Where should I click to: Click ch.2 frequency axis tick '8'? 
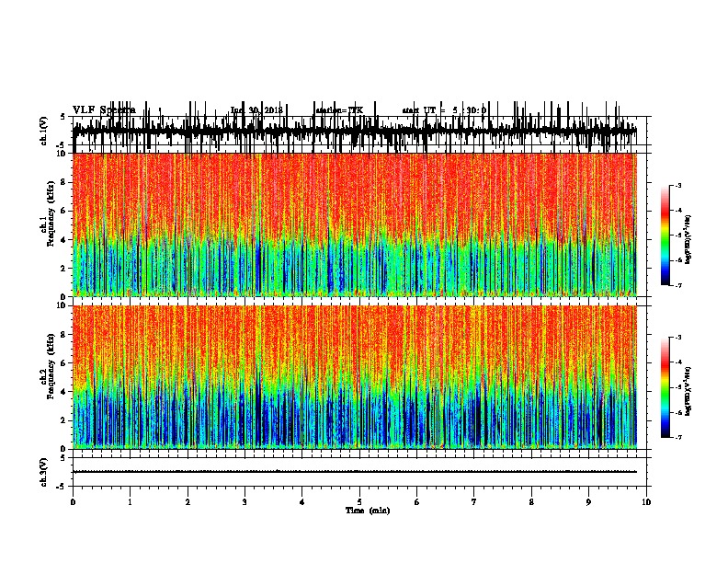pos(64,335)
